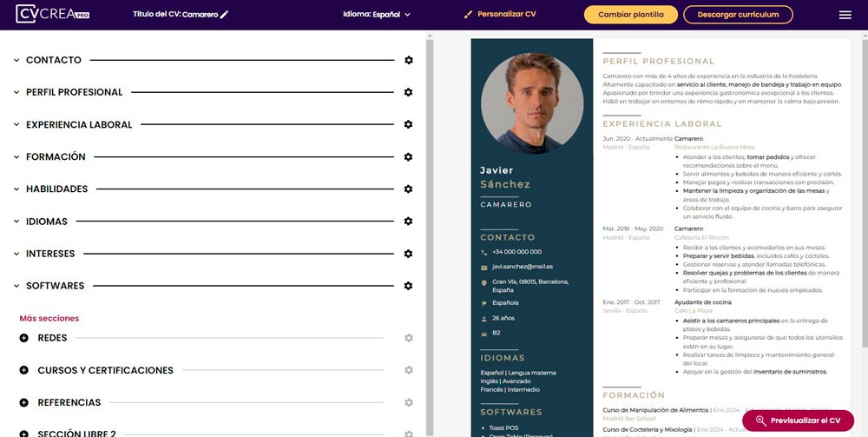Expand the SOFTWARES chevron

tap(16, 286)
